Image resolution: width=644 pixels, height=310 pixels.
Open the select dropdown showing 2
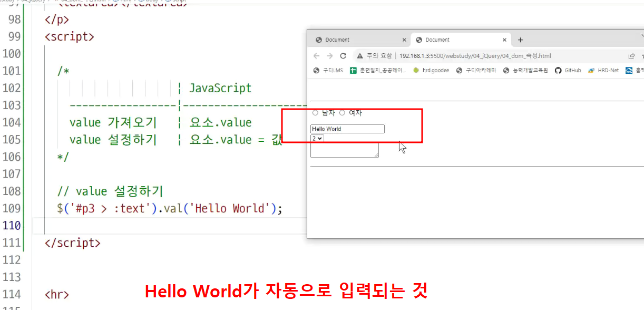pos(317,138)
